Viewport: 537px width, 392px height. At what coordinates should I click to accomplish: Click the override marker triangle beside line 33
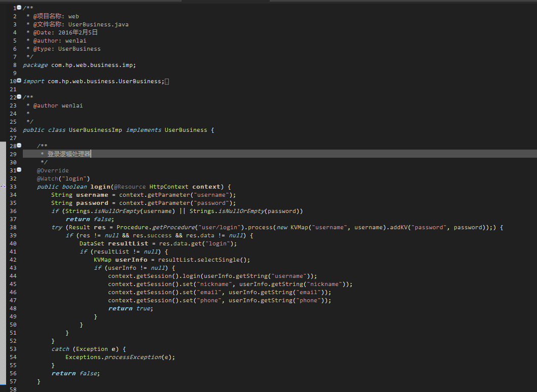[x=3, y=186]
